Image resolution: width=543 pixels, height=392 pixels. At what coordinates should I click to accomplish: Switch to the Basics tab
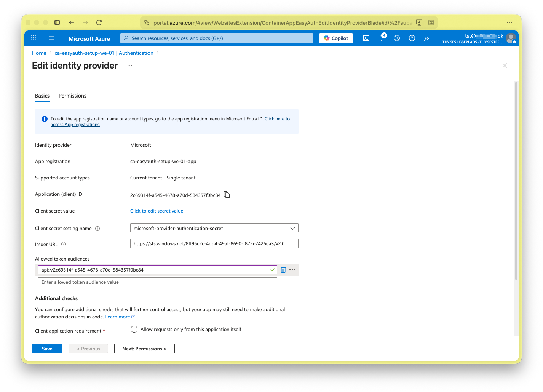click(42, 96)
